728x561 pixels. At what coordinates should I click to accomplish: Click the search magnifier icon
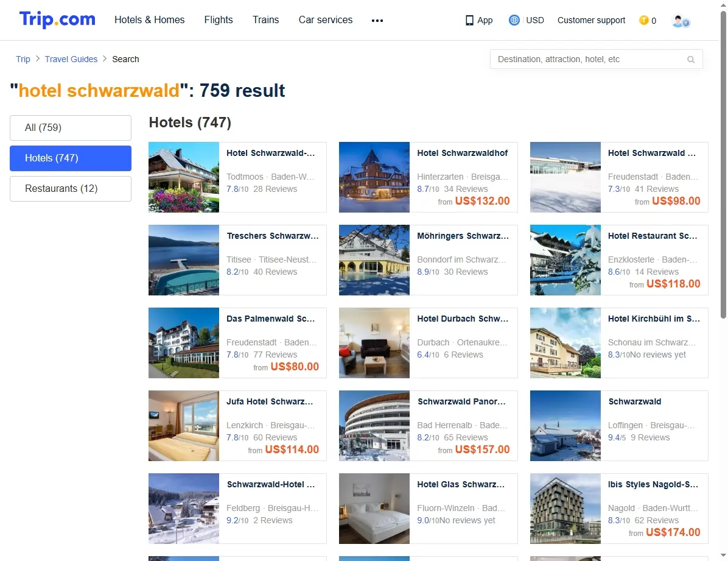point(691,60)
